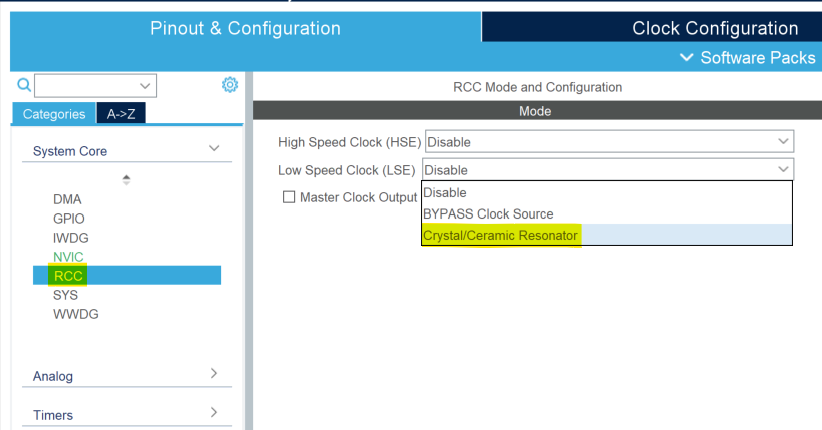
Task: Collapse the Low Speed Clock (LSE) dropdown
Action: 783,169
